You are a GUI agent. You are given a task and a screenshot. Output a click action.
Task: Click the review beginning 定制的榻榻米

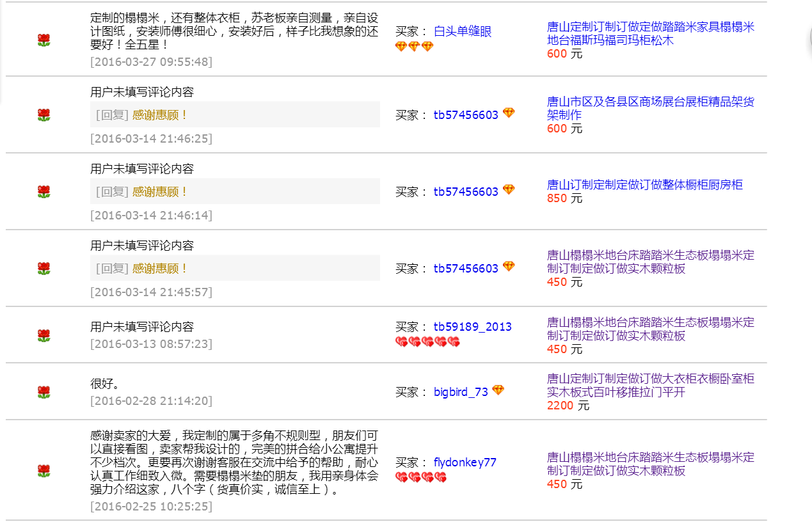[235, 31]
